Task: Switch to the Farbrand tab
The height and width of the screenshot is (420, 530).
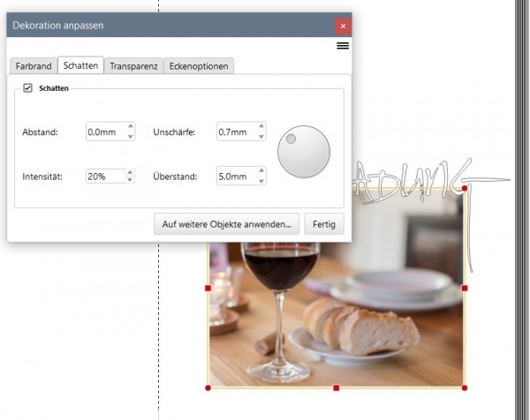Action: click(x=34, y=66)
